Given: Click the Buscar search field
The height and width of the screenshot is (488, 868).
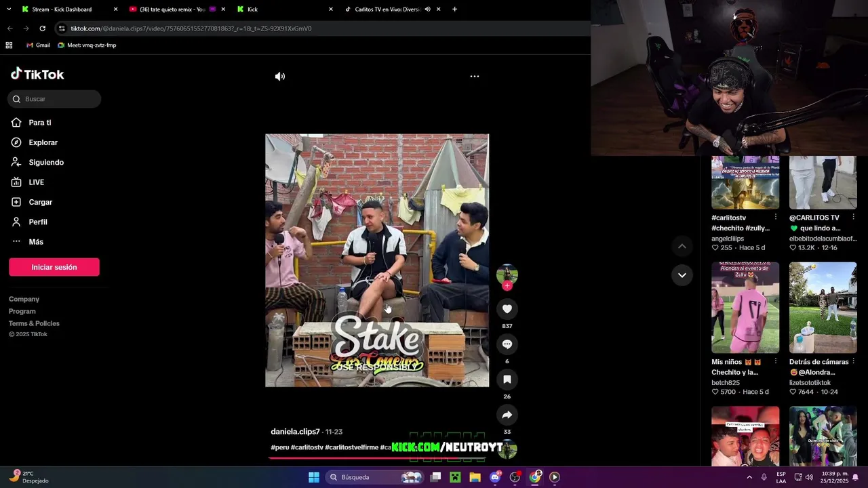Looking at the screenshot, I should pos(54,99).
